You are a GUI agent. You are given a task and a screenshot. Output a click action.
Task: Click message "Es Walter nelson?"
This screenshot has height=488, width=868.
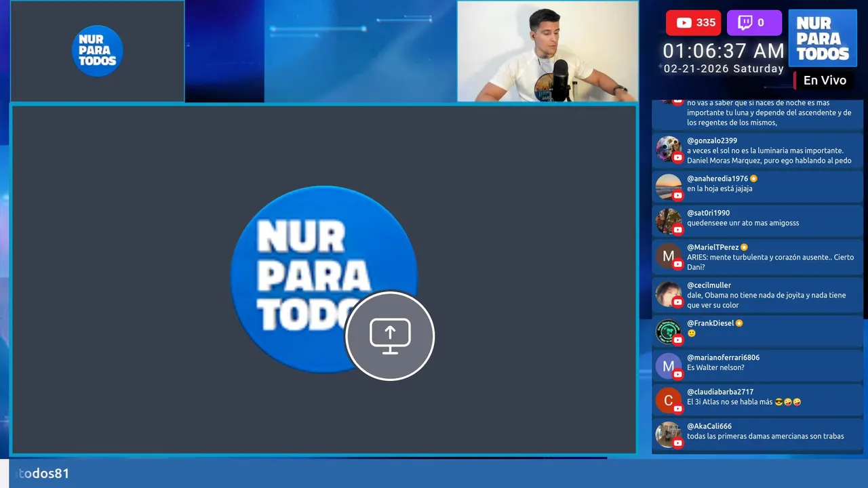point(715,367)
